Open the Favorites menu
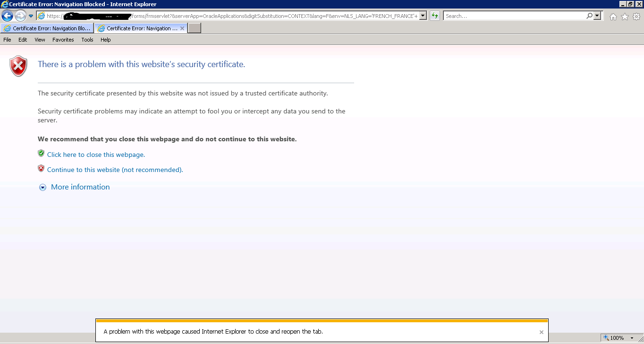Image resolution: width=644 pixels, height=344 pixels. [63, 40]
